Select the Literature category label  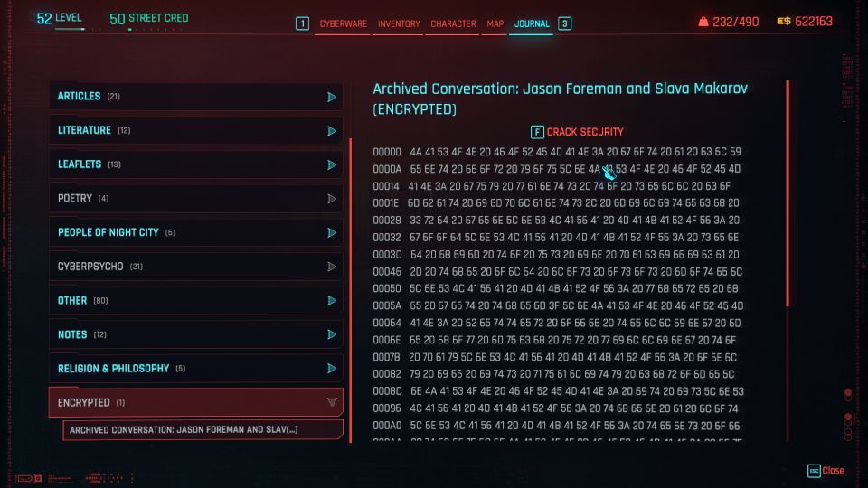[84, 130]
